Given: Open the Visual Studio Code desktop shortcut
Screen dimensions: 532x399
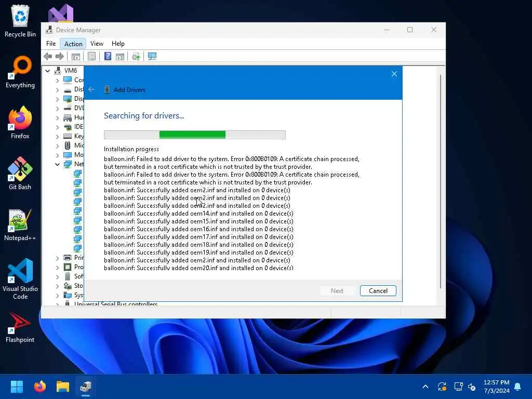Looking at the screenshot, I should [20, 279].
